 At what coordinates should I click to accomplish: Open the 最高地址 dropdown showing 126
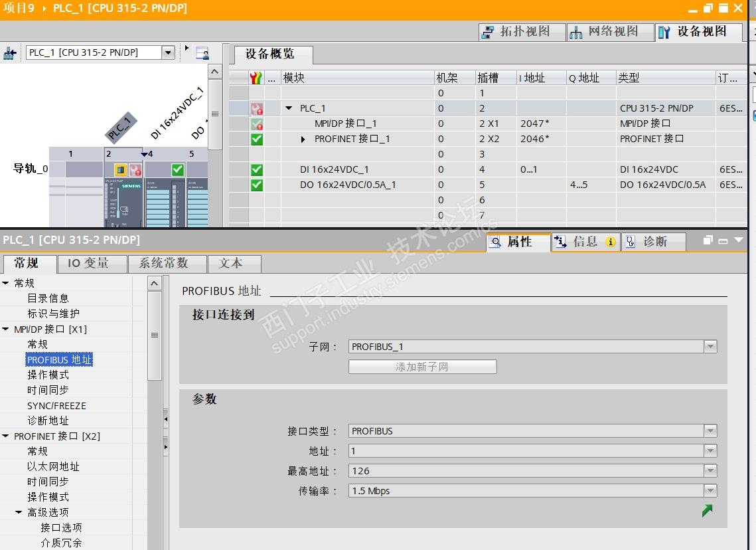click(x=710, y=470)
